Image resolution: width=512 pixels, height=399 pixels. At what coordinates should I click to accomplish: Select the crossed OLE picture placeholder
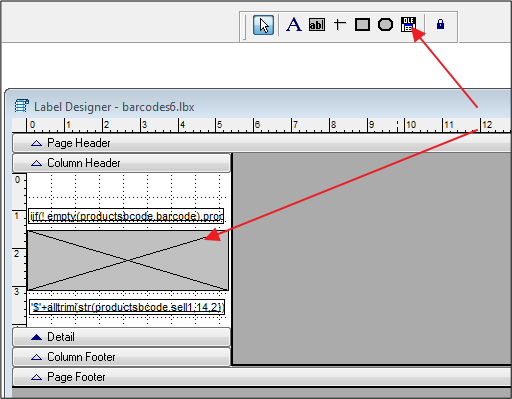tap(128, 260)
